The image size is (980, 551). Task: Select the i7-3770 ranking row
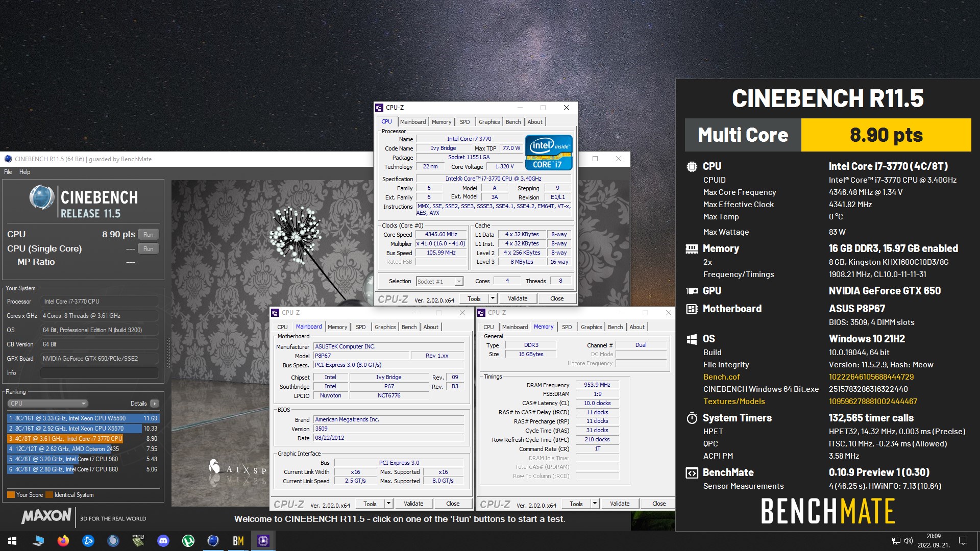tap(83, 438)
